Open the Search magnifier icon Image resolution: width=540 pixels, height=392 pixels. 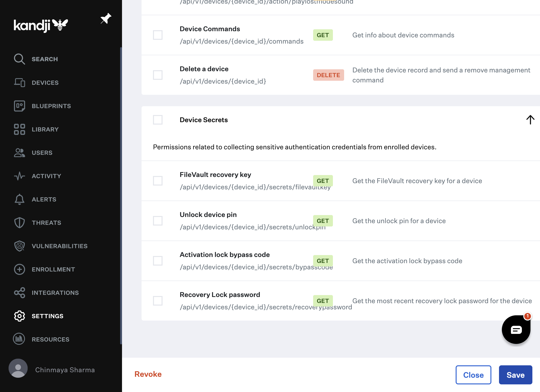tap(19, 59)
